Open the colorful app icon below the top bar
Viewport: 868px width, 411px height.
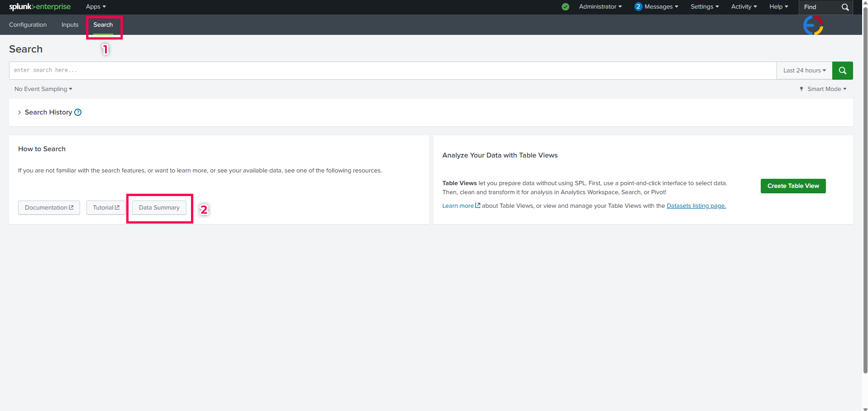tap(812, 25)
